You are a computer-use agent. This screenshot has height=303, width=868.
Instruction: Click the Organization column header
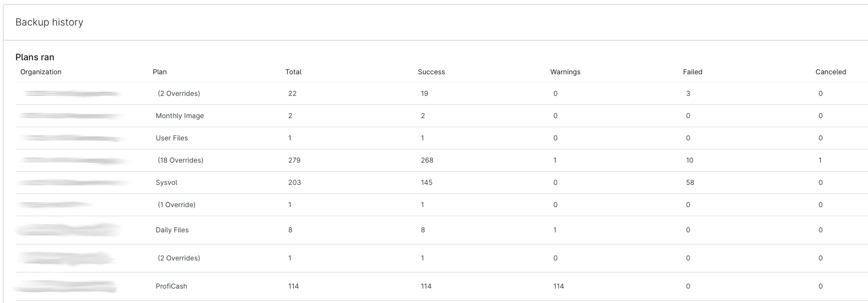click(41, 72)
